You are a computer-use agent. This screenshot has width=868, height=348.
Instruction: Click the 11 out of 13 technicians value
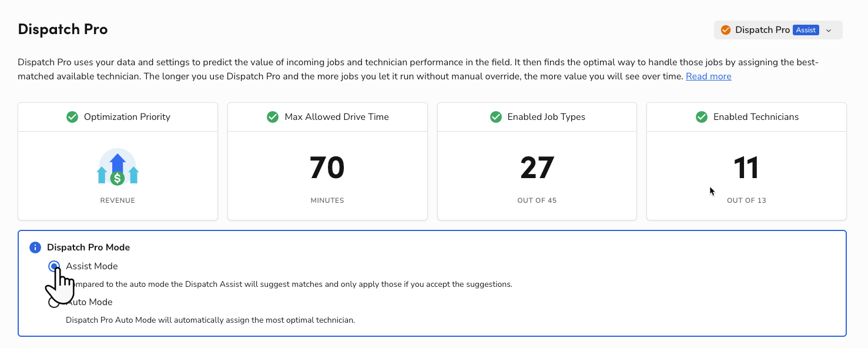tap(746, 168)
